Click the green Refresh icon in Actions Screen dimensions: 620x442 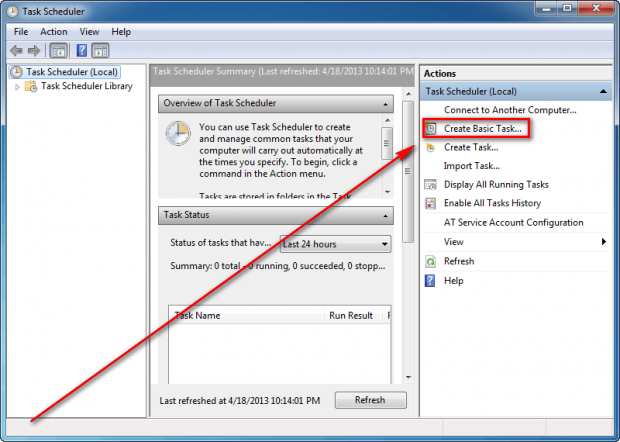(x=430, y=261)
